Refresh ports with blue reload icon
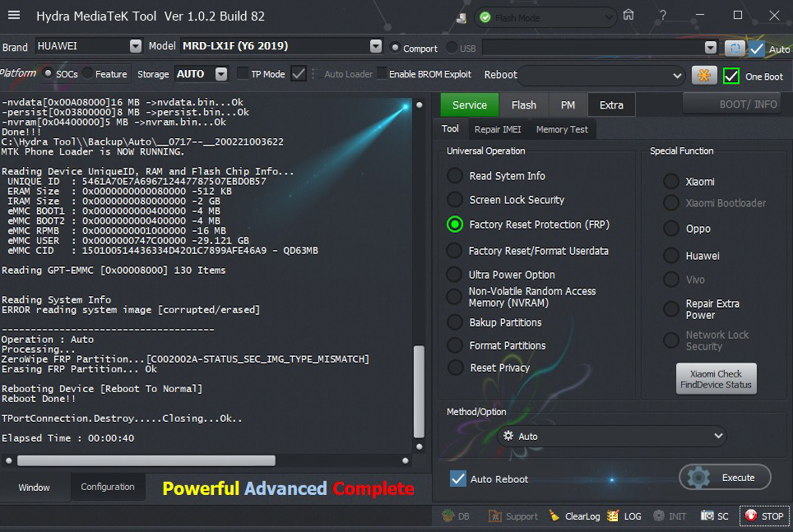The image size is (793, 532). point(735,48)
